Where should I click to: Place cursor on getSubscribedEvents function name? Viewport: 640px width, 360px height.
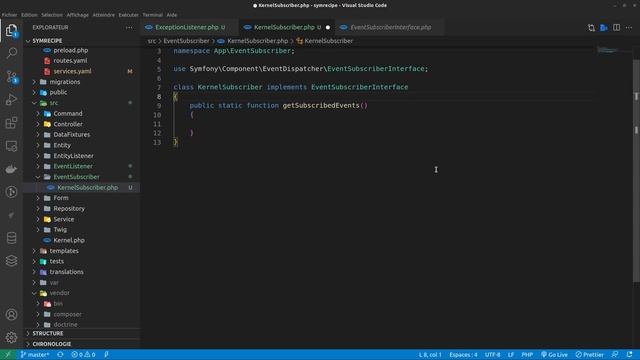[321, 105]
